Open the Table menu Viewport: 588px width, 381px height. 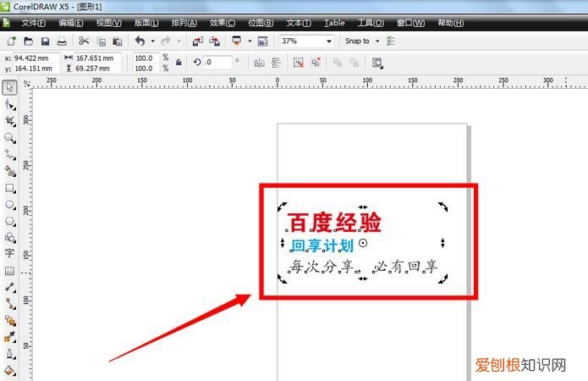click(x=334, y=23)
